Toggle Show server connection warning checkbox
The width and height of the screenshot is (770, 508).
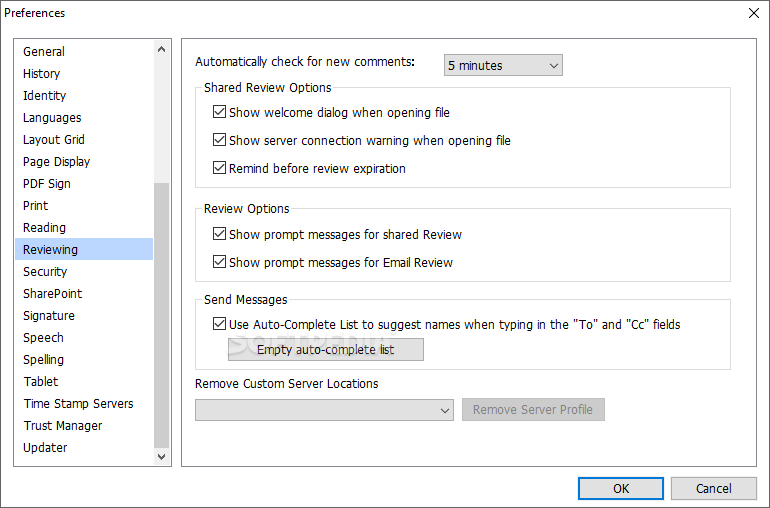220,140
